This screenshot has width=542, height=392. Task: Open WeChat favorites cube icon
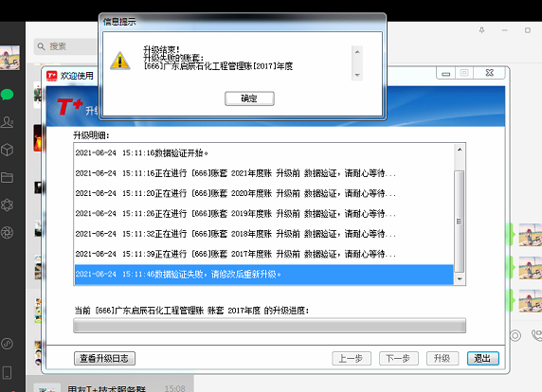point(8,150)
